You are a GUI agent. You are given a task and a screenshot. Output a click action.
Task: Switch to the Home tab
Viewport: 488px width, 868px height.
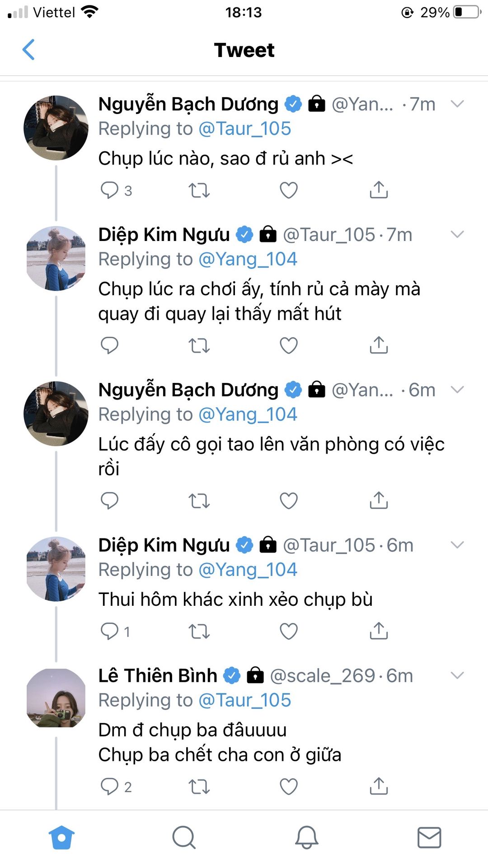(x=61, y=838)
